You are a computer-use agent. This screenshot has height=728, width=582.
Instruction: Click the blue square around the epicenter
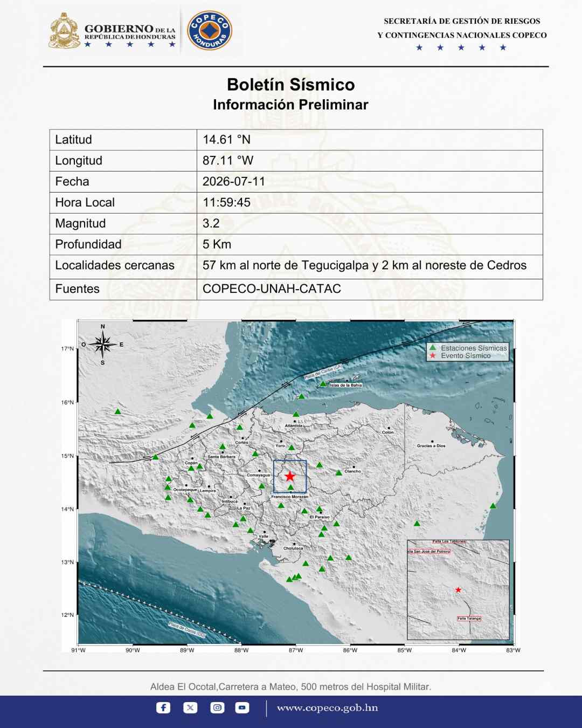pos(290,477)
